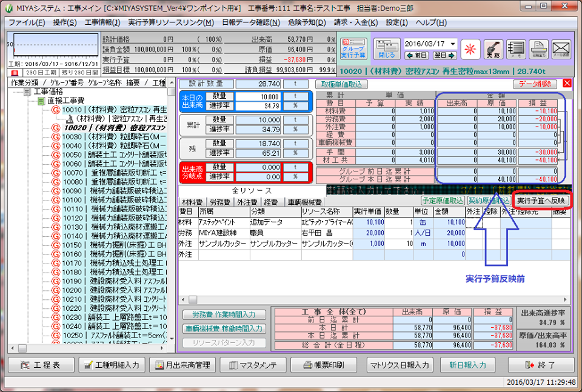This screenshot has height=392, width=582.
Task: Click the 終了 exit button
Action: (540, 365)
